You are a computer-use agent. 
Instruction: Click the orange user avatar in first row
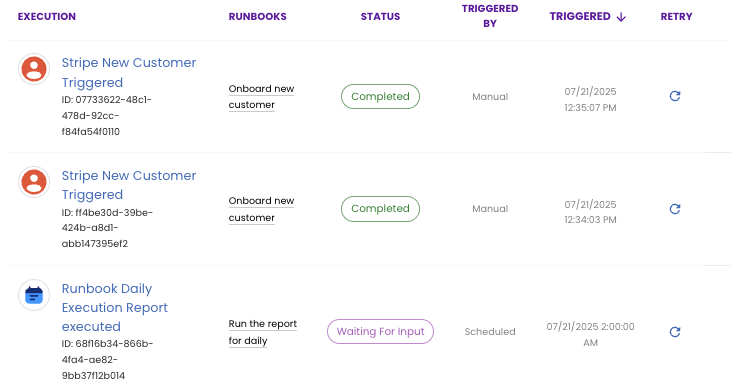(x=34, y=69)
